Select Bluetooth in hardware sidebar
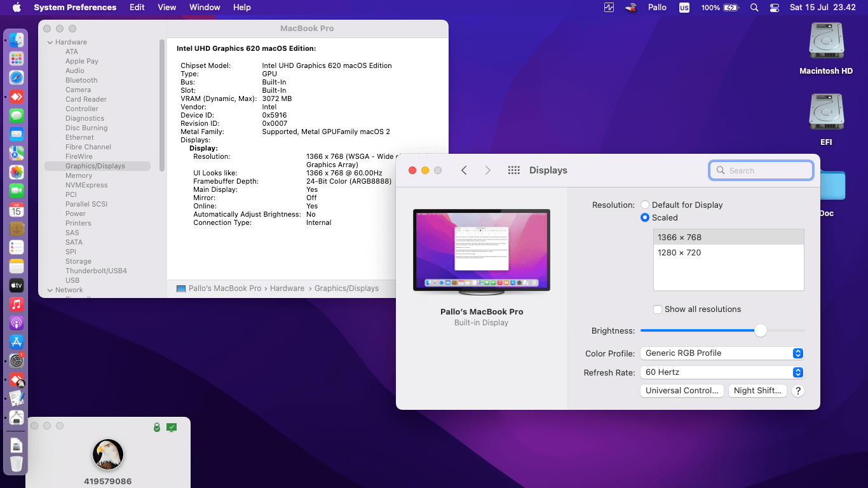 pos(81,81)
